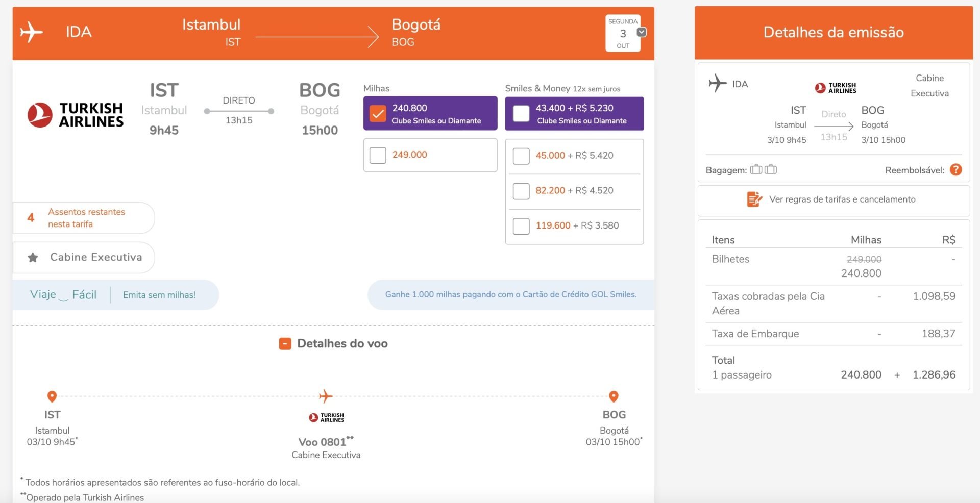
Task: Click the Detalhes da emissão panel header
Action: (834, 33)
